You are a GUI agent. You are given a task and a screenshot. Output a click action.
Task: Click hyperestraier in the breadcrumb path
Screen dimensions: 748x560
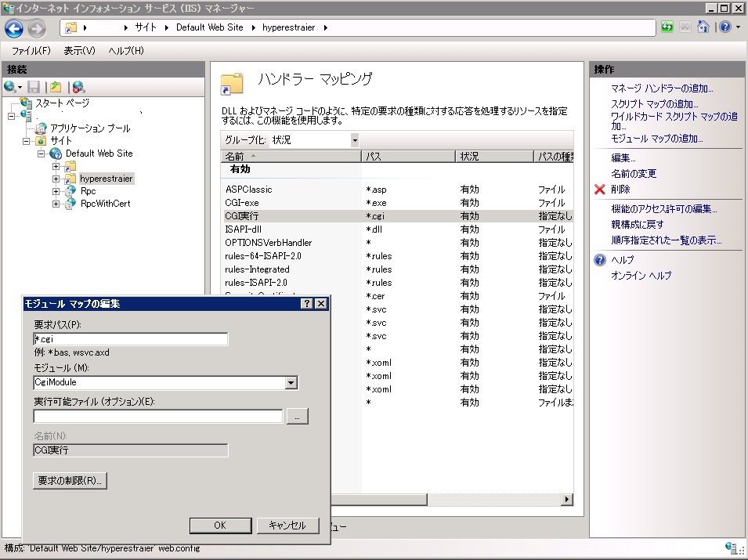tap(288, 27)
